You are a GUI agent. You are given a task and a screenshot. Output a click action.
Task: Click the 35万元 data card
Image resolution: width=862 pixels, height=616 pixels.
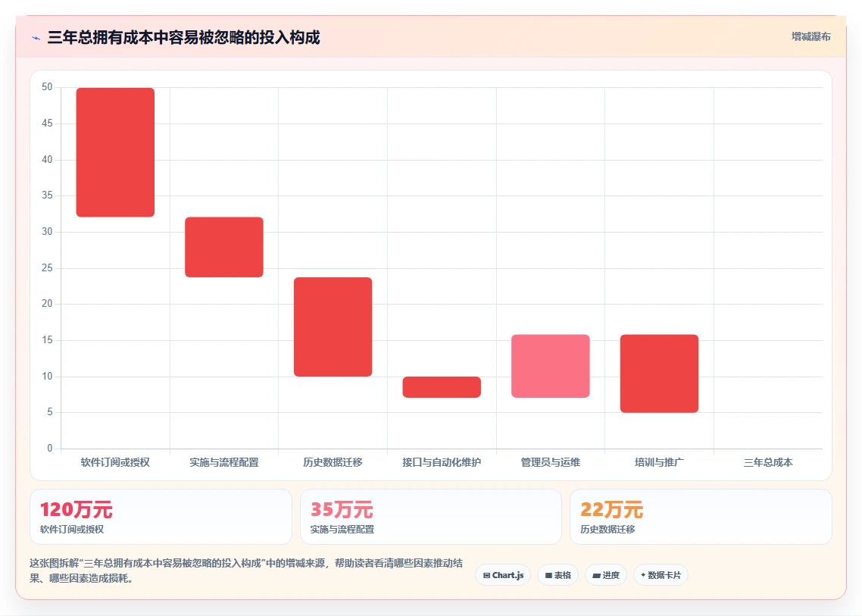coord(431,517)
